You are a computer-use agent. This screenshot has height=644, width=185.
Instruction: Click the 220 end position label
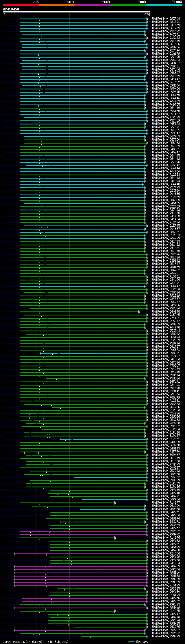tap(146, 14)
